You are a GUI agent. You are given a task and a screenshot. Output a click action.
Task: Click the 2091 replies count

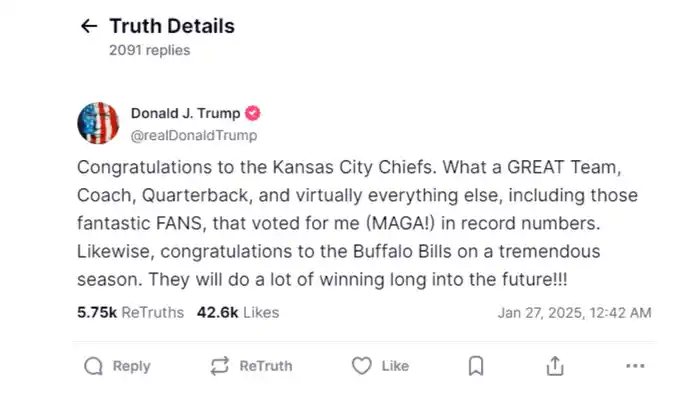coord(149,49)
